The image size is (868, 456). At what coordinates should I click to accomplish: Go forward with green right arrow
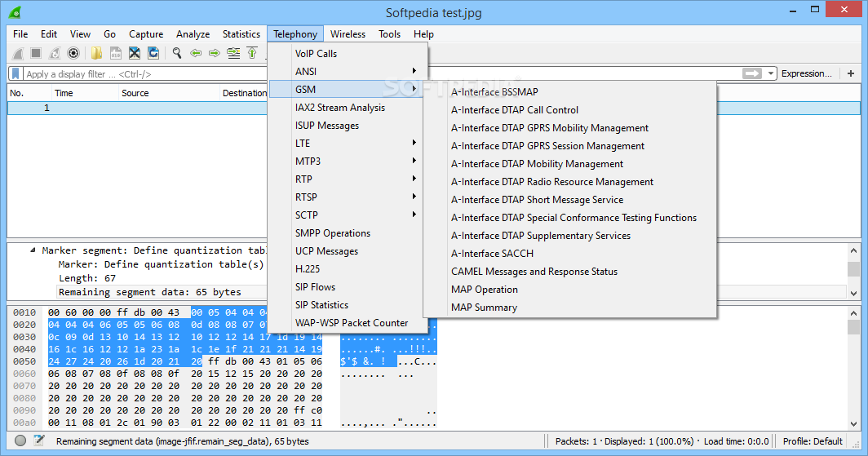click(215, 53)
